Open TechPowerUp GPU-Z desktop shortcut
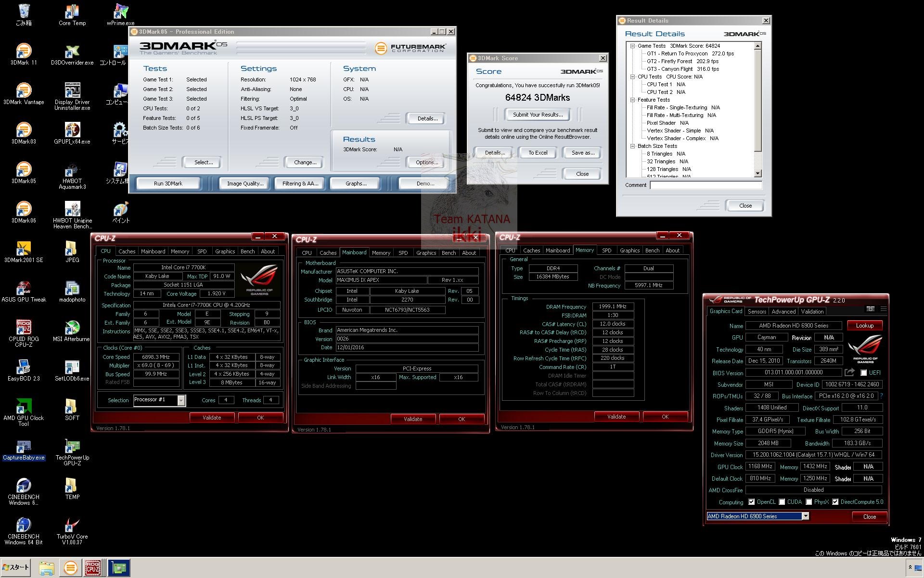The image size is (924, 578). [72, 452]
